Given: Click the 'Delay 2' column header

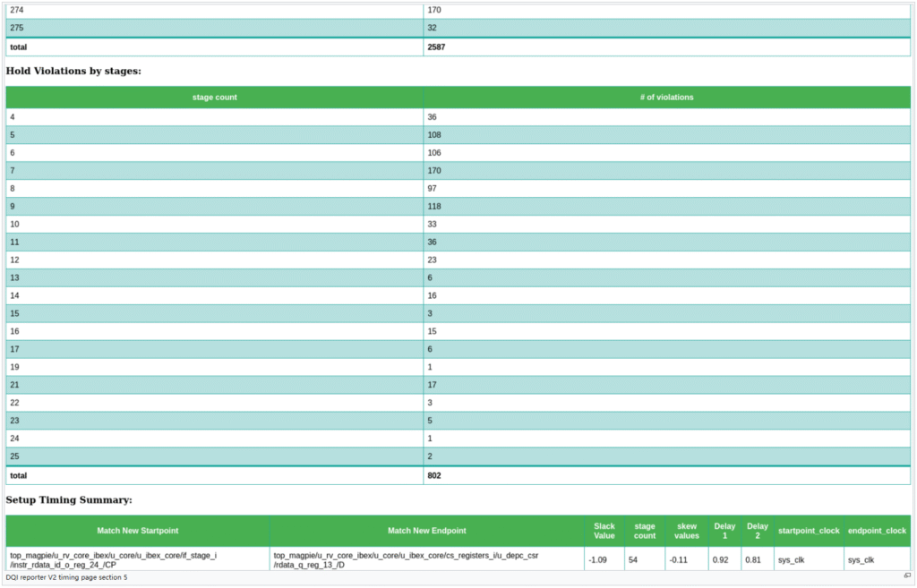Looking at the screenshot, I should point(758,531).
